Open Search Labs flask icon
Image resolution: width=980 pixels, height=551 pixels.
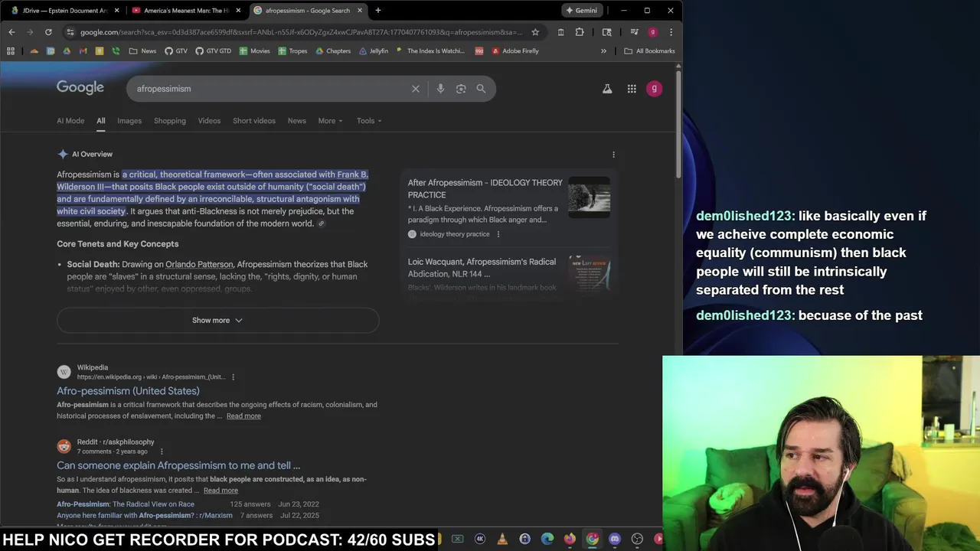(x=607, y=89)
